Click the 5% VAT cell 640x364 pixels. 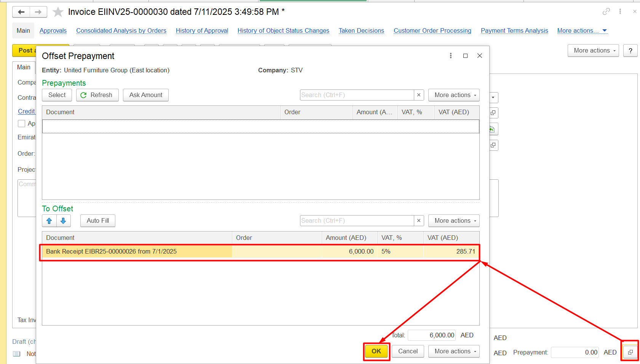tap(401, 251)
